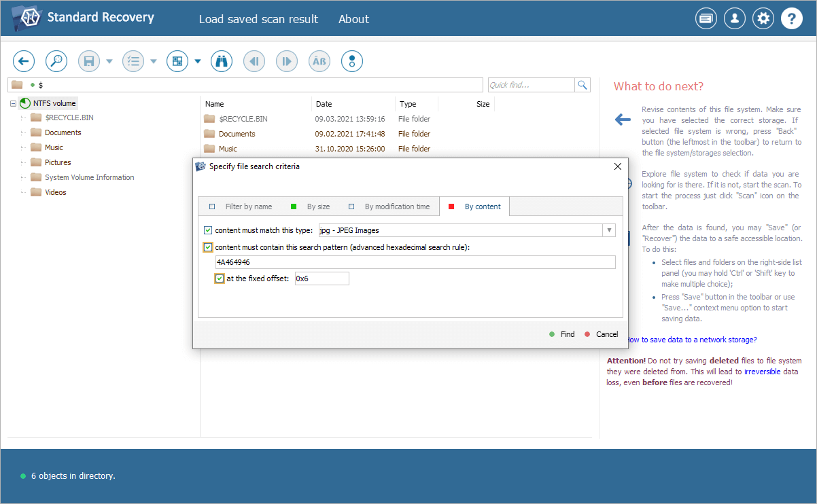The width and height of the screenshot is (817, 504).
Task: Click the view mode grid icon
Action: click(x=177, y=61)
